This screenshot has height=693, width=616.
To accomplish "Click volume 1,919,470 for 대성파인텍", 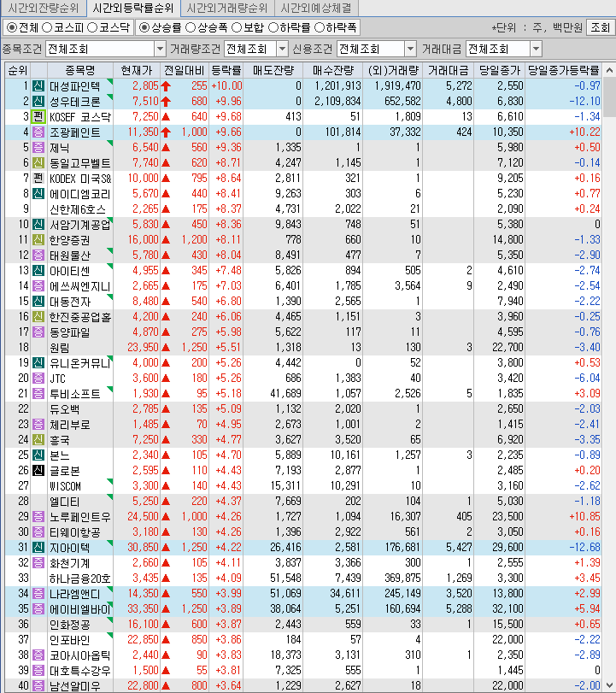I will (x=397, y=85).
